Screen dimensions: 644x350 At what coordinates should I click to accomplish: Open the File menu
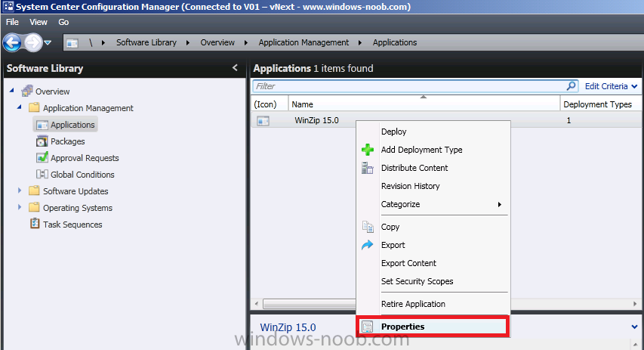(x=12, y=22)
